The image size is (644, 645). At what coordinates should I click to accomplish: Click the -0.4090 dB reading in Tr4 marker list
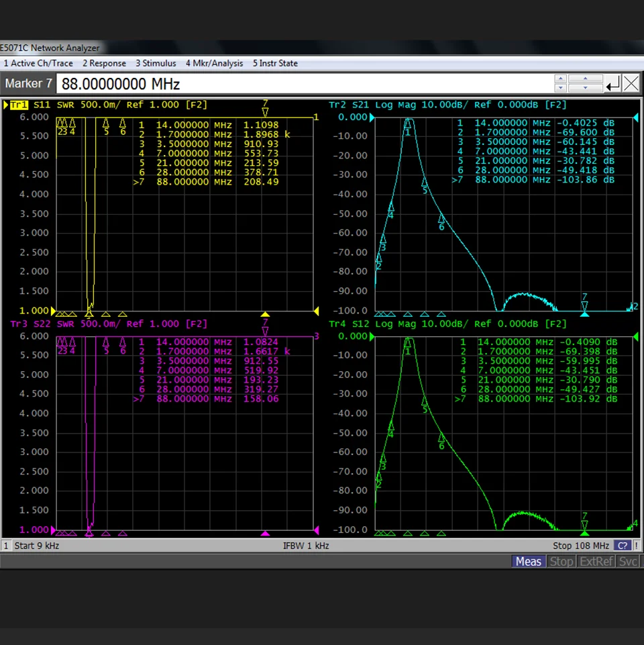588,342
